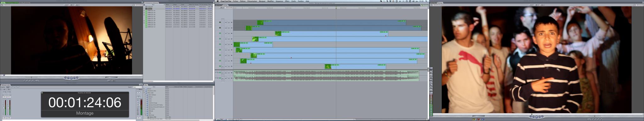Viewport: 644px width, 121px height.
Task: Open the Séquence menu
Action: [279, 1]
